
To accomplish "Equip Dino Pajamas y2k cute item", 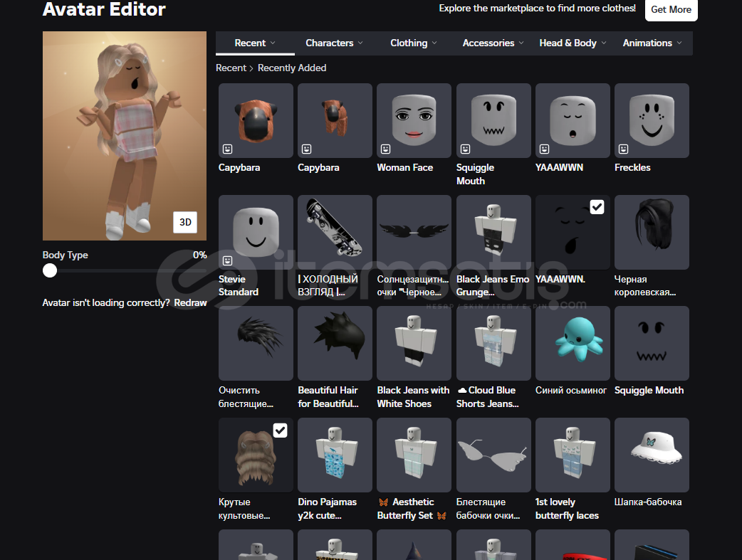I will pyautogui.click(x=335, y=455).
